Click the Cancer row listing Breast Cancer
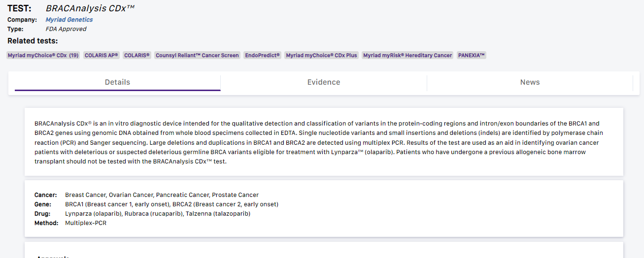Viewport: 644px width, 258px height. 146,195
